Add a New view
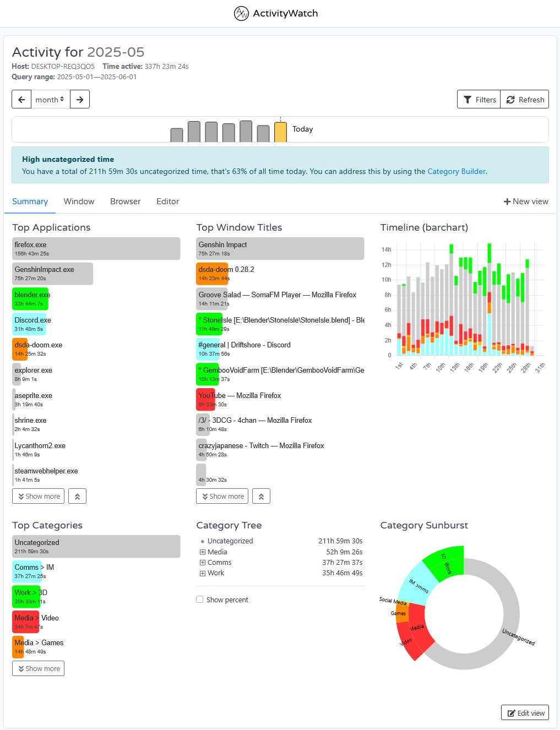560x730 pixels. pos(526,201)
